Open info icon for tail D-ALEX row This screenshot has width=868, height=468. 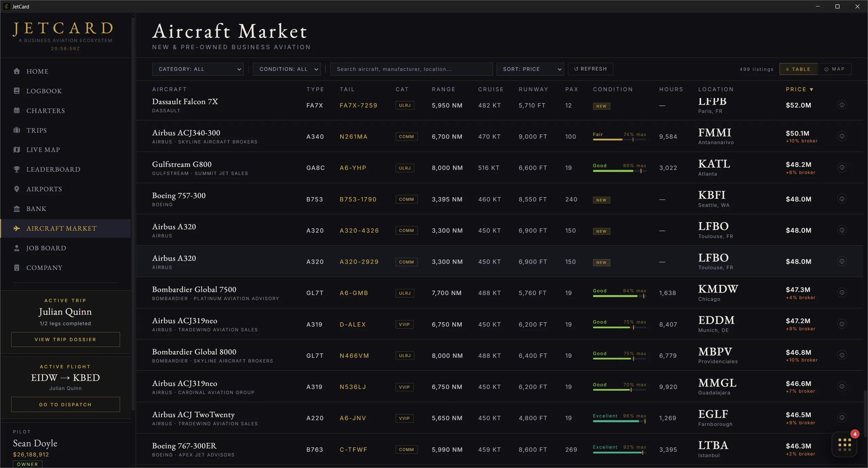tap(842, 324)
